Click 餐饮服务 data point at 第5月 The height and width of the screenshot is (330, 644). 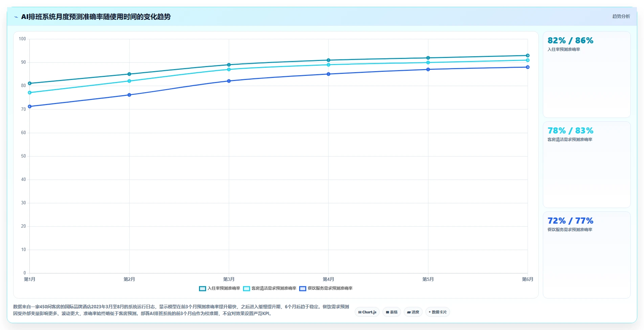coord(428,69)
